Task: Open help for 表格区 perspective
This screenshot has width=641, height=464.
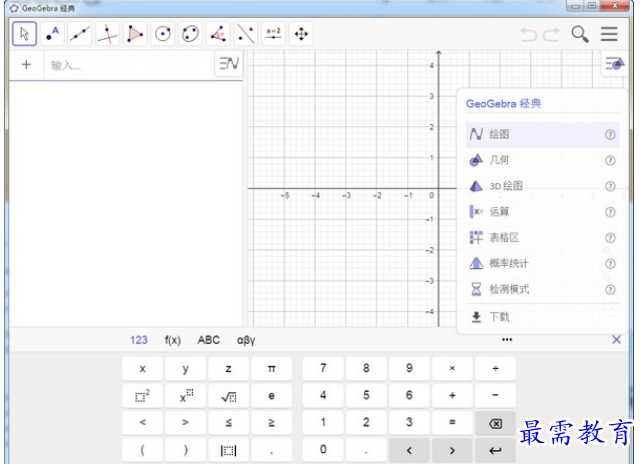Action: (x=610, y=238)
